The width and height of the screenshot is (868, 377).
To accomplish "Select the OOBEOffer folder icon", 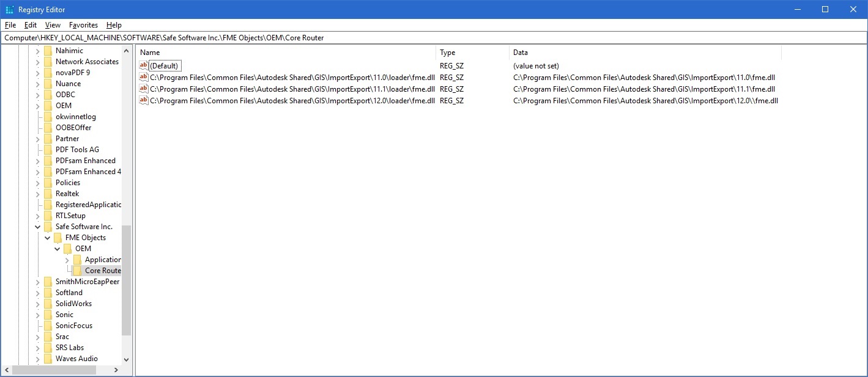I will point(48,128).
